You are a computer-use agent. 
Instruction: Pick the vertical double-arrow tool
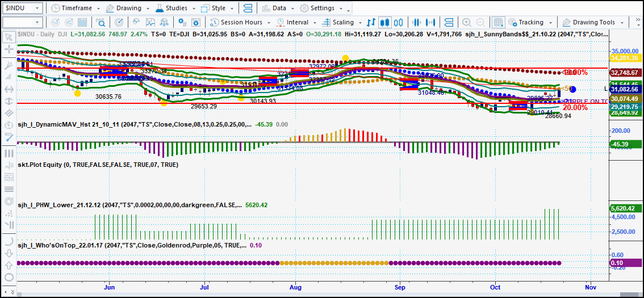point(8,100)
